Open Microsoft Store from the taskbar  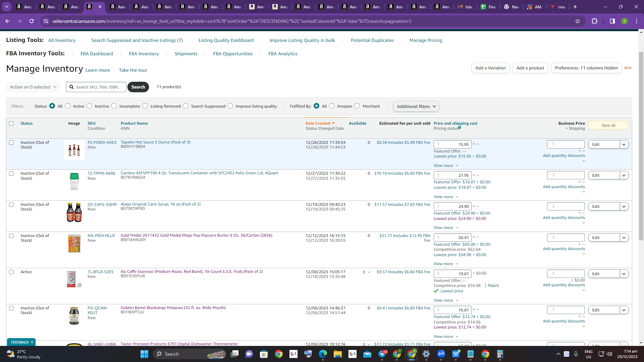pyautogui.click(x=264, y=354)
